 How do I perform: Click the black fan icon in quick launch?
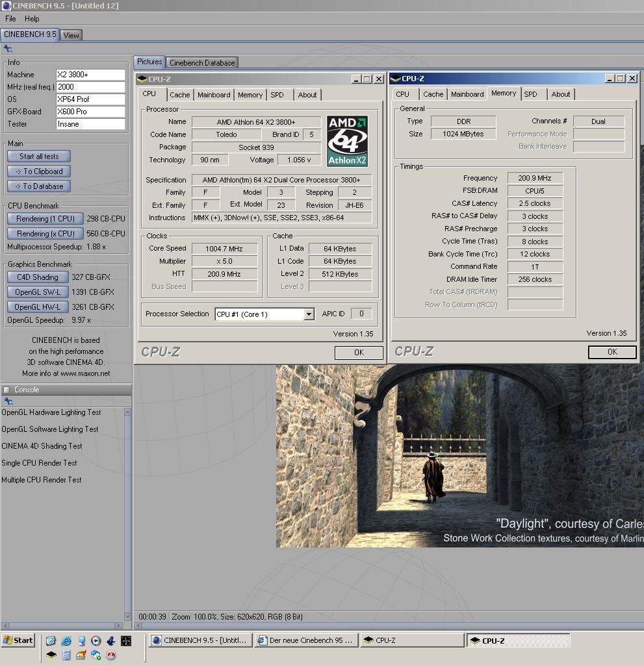click(x=126, y=641)
